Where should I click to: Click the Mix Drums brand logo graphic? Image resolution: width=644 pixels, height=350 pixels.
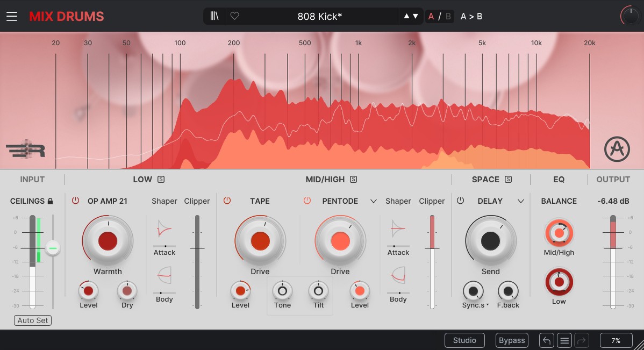click(x=25, y=149)
